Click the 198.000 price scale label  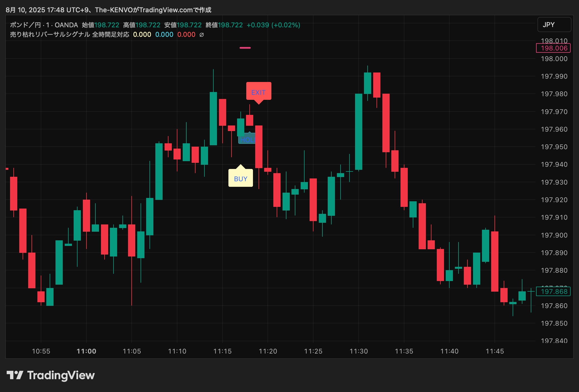(554, 59)
